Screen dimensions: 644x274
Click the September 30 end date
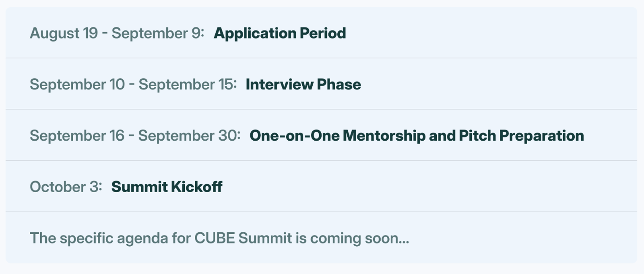(190, 136)
